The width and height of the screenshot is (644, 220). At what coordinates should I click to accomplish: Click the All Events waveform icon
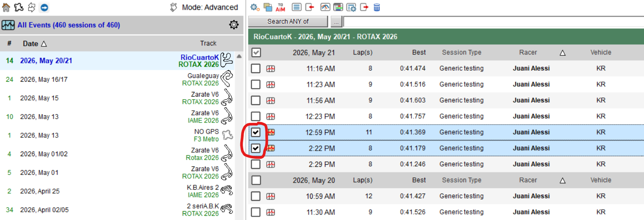pos(8,25)
